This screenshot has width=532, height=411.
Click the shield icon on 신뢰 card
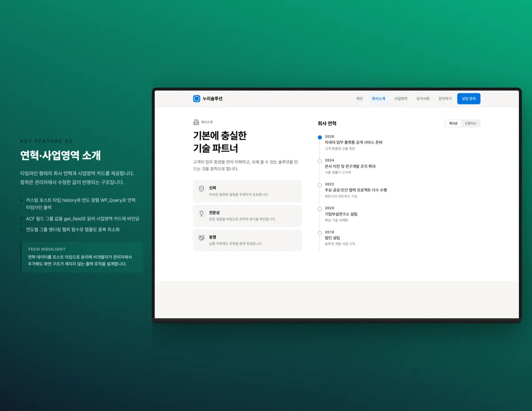(201, 189)
